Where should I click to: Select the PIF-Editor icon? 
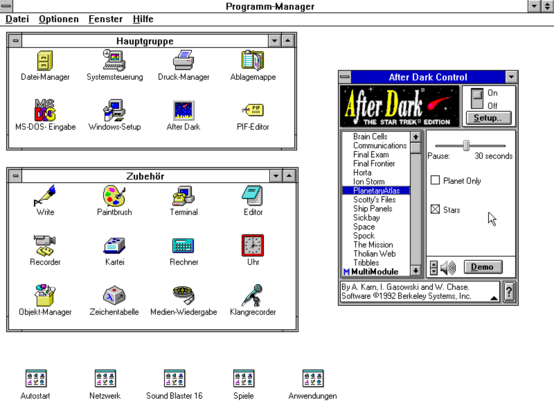[253, 110]
